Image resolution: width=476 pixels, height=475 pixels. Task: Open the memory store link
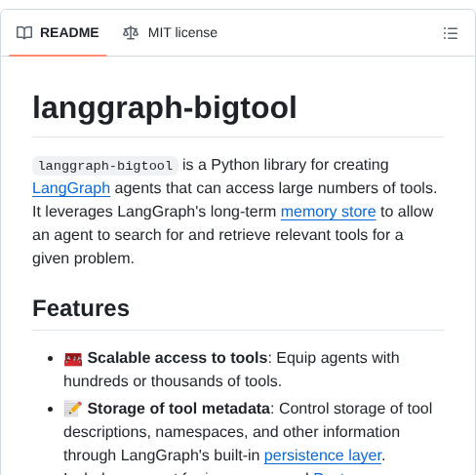tap(329, 212)
